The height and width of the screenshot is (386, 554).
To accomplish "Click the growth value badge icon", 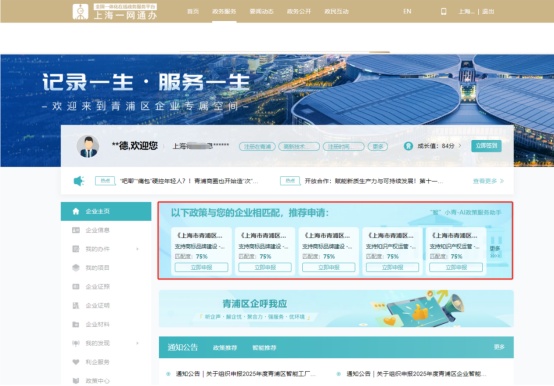I will tap(408, 146).
